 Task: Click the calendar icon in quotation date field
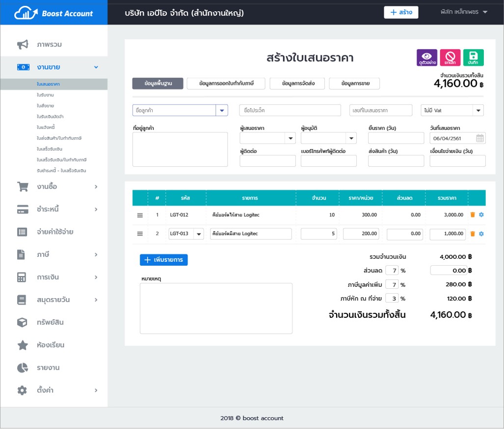click(480, 138)
